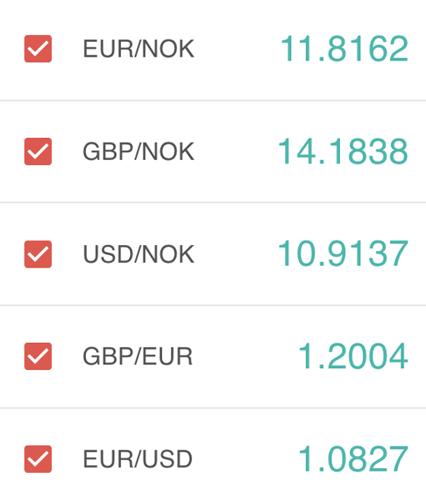Open the 10.9137 rate value
The image size is (426, 504).
[x=343, y=254]
